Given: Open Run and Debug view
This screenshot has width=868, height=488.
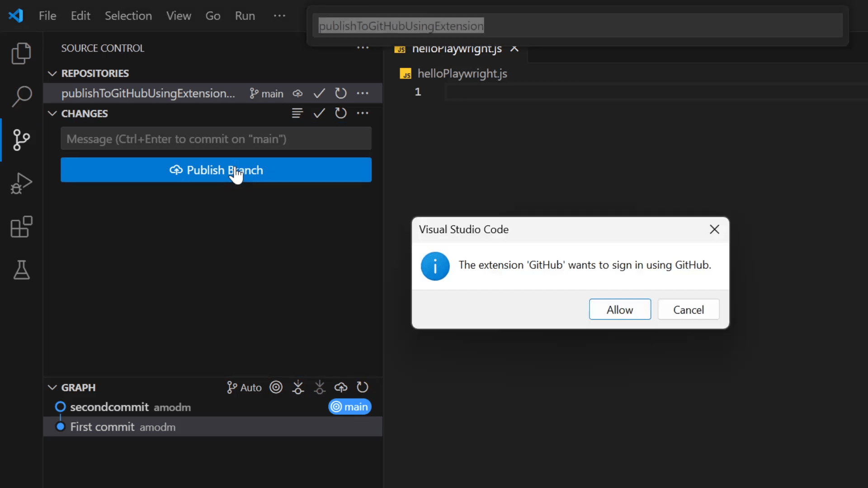Looking at the screenshot, I should tap(21, 183).
